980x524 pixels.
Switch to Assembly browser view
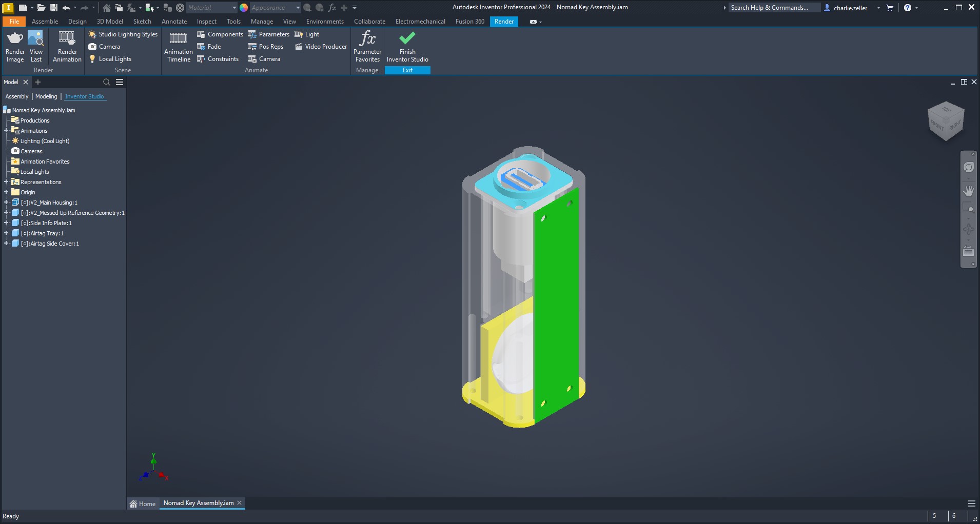(17, 96)
